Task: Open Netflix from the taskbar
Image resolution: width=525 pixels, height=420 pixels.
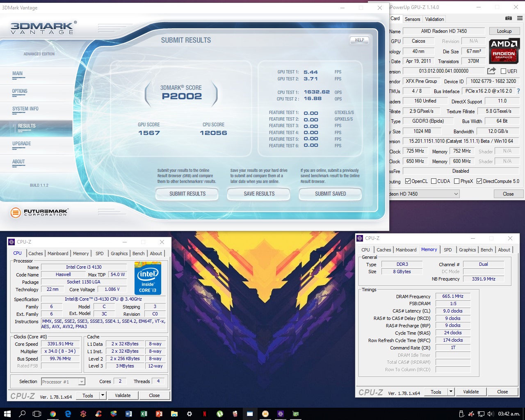Action: pyautogui.click(x=204, y=414)
